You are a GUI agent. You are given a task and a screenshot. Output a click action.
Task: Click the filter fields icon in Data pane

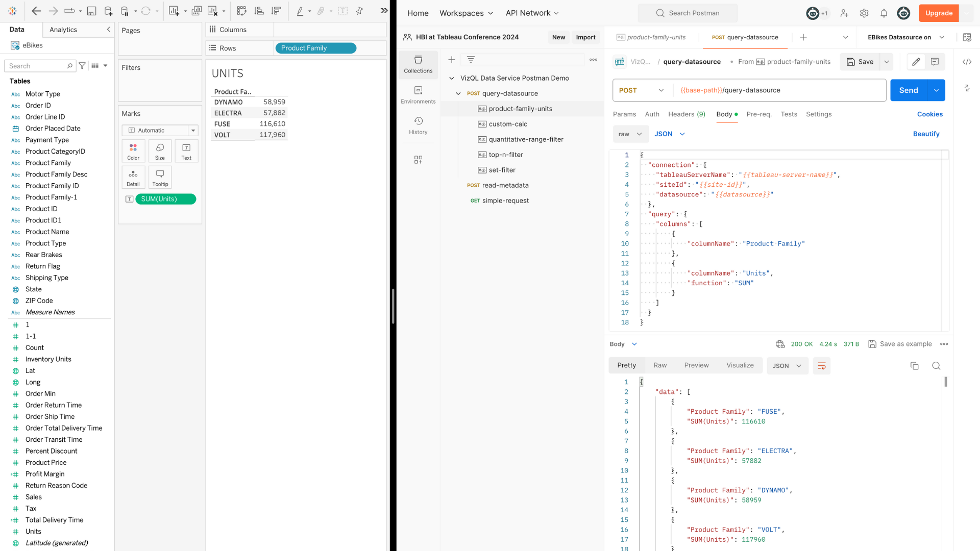click(x=82, y=66)
